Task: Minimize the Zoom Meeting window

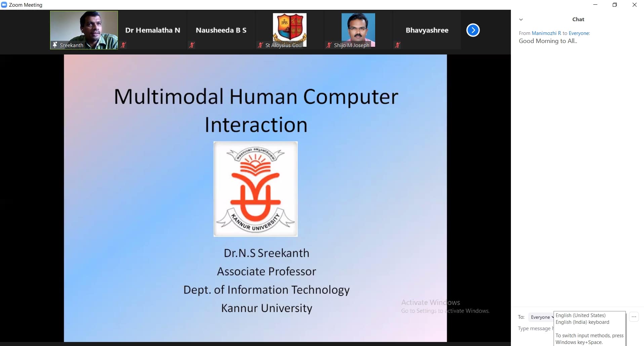Action: [x=595, y=5]
